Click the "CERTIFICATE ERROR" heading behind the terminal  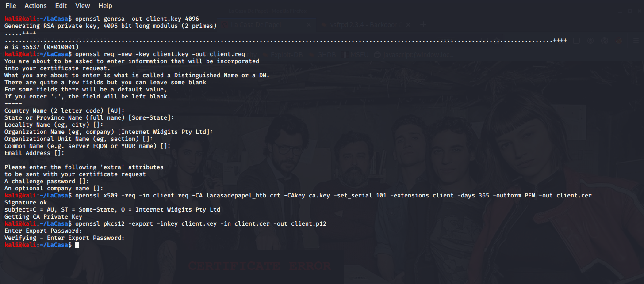click(259, 266)
